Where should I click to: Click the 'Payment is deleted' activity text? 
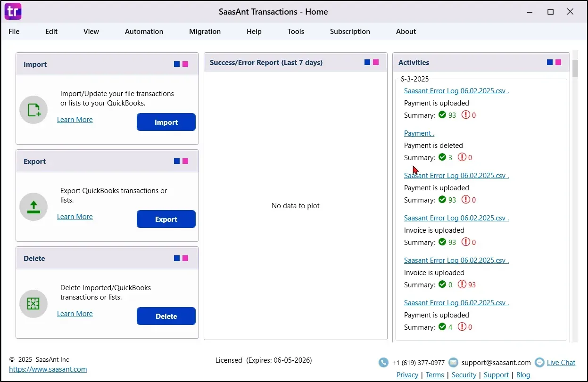(x=433, y=146)
